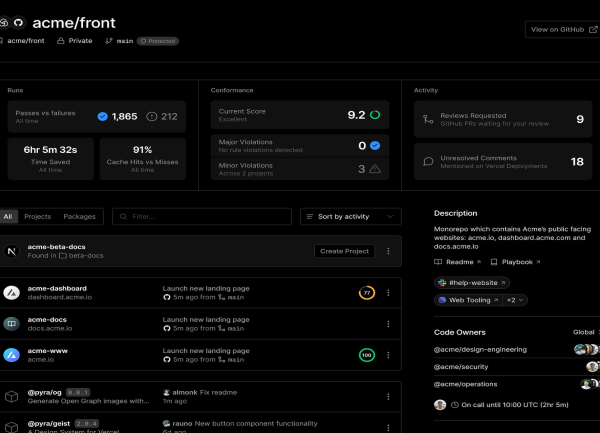This screenshot has width=600, height=433.
Task: Click the Create Project button
Action: 344,251
